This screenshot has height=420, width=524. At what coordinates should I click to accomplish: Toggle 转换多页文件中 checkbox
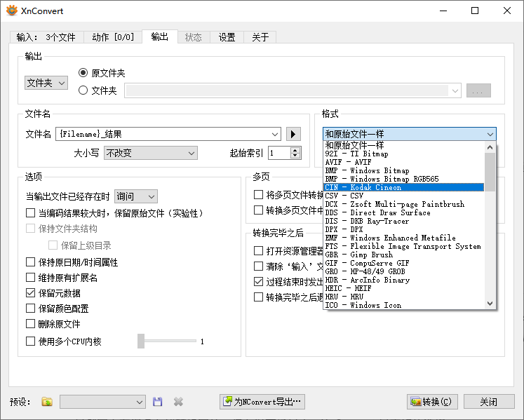click(258, 210)
